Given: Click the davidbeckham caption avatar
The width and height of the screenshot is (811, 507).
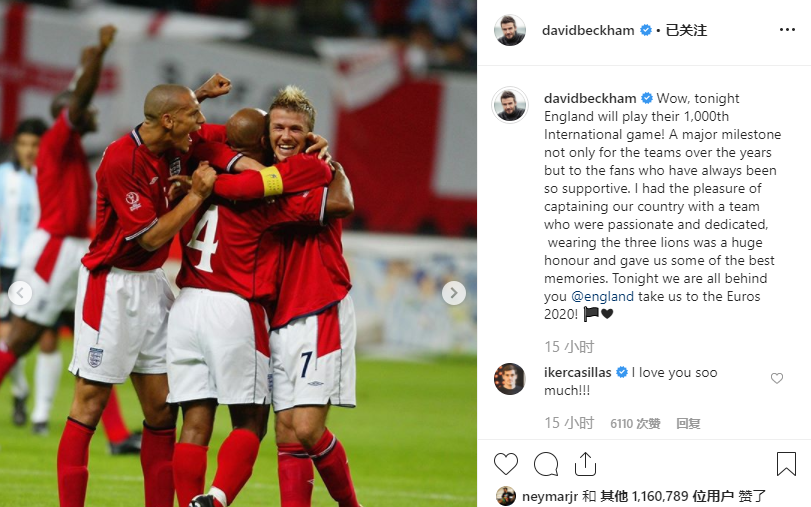Looking at the screenshot, I should (510, 105).
